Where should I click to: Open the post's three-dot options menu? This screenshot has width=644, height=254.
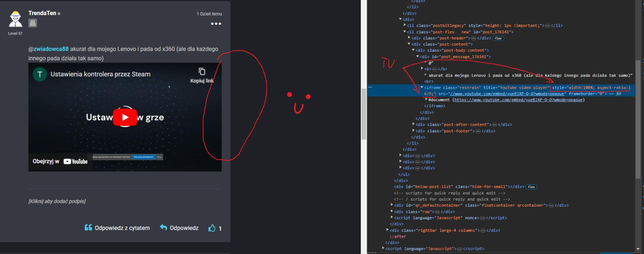click(216, 24)
